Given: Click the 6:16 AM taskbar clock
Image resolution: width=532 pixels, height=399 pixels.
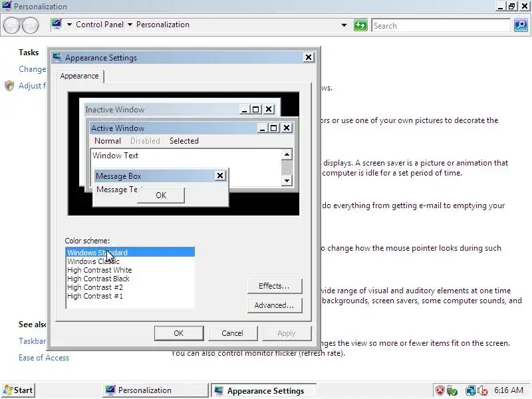Looking at the screenshot, I should click(509, 390).
